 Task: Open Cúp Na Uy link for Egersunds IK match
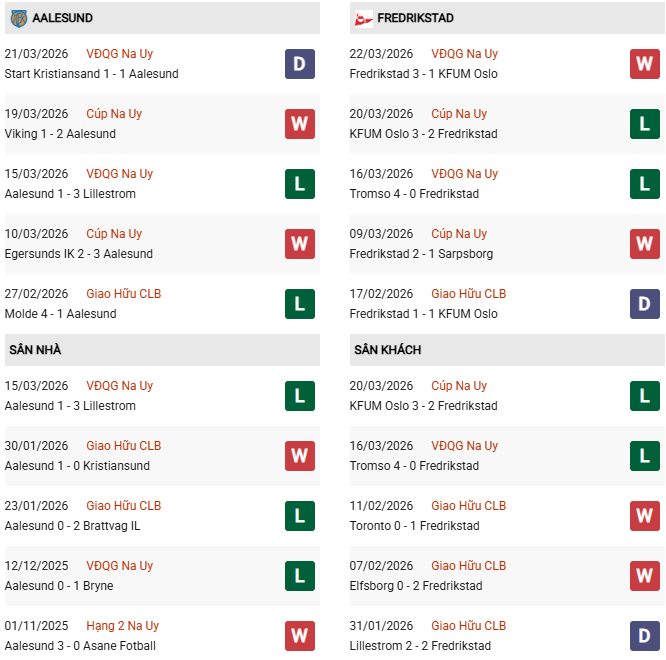114,234
